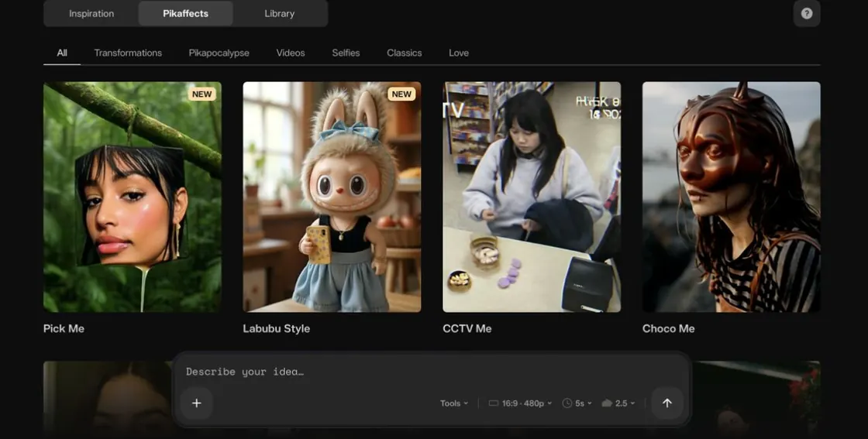
Task: Click the clock duration icon beside 5s
Action: pyautogui.click(x=567, y=403)
